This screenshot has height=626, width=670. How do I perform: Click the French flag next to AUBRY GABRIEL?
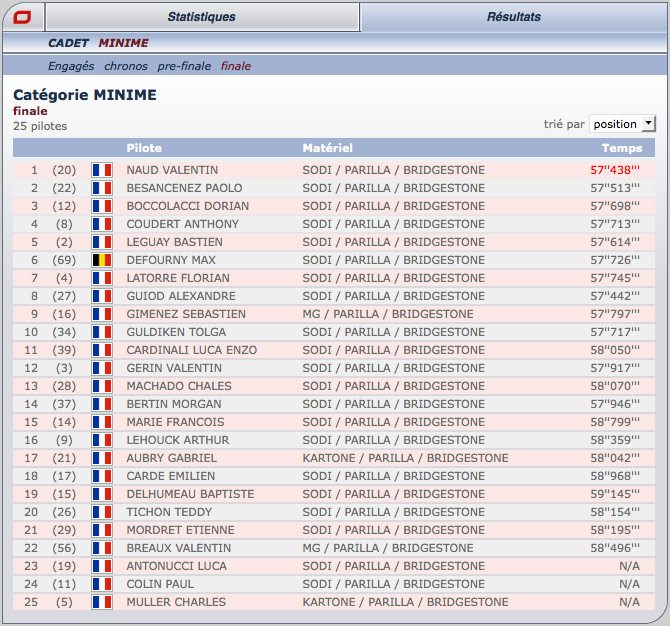point(102,458)
